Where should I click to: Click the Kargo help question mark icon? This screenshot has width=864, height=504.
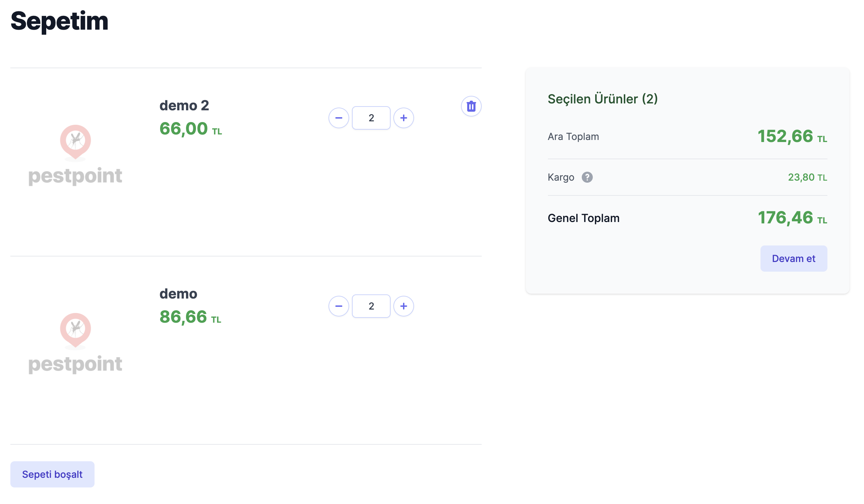pos(587,177)
